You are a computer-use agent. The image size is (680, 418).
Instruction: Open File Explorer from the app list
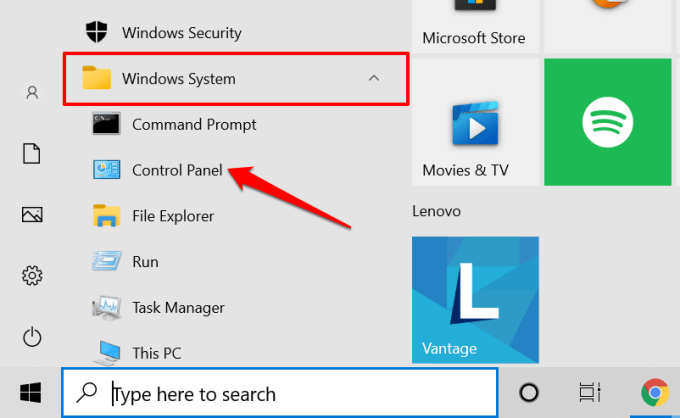click(x=172, y=215)
